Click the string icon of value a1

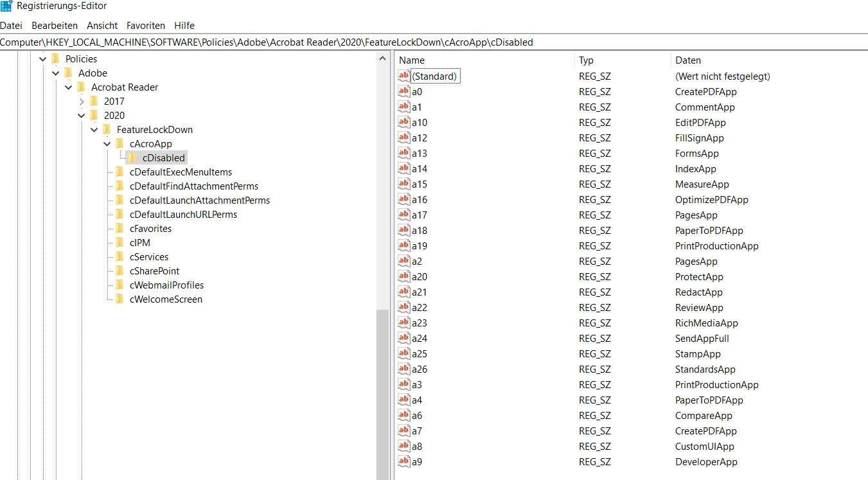[403, 107]
